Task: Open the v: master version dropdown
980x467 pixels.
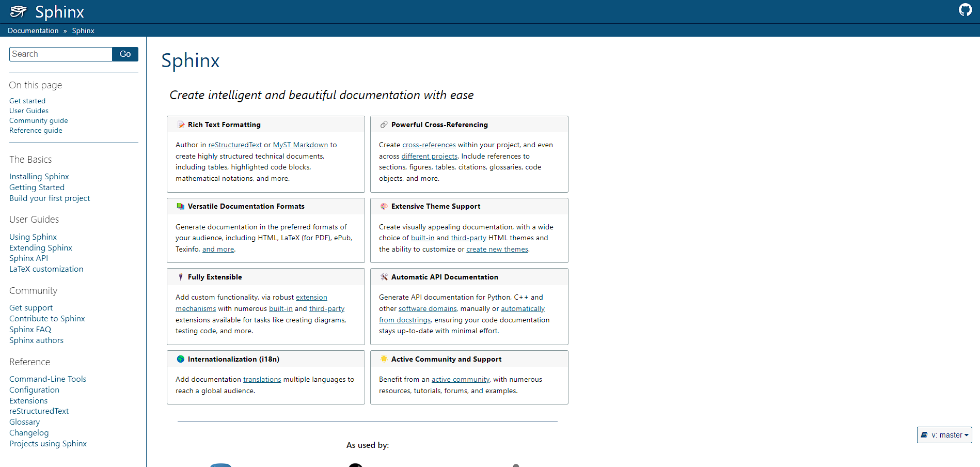Action: pos(944,435)
